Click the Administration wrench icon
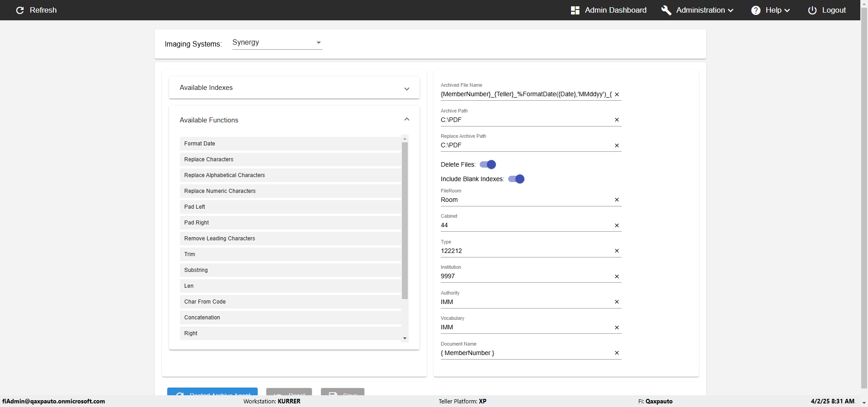 point(666,10)
